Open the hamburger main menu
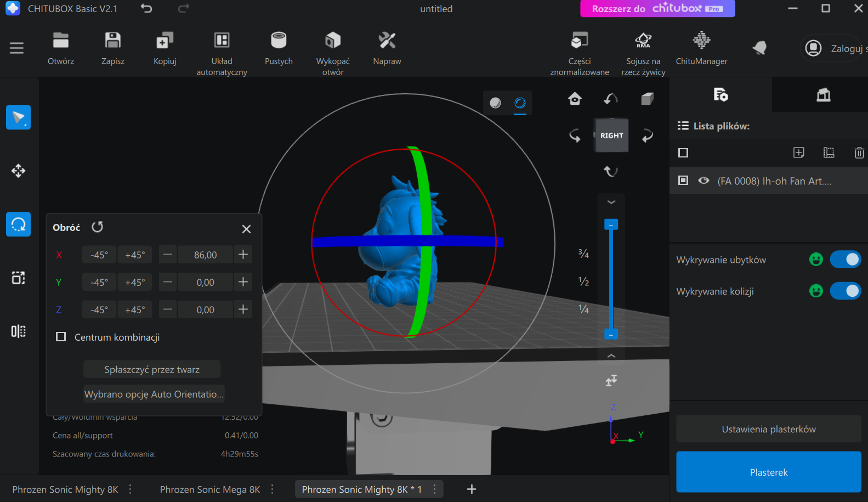868x502 pixels. click(x=17, y=48)
